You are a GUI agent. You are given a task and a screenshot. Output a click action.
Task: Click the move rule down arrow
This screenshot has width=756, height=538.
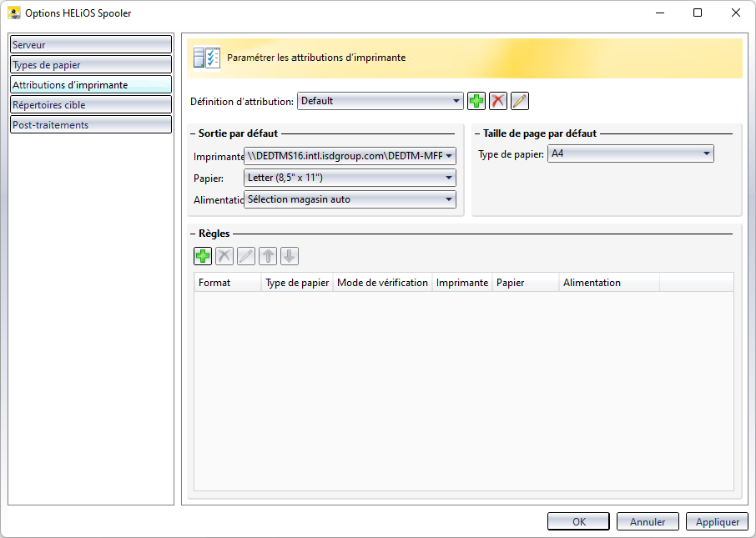[x=290, y=256]
